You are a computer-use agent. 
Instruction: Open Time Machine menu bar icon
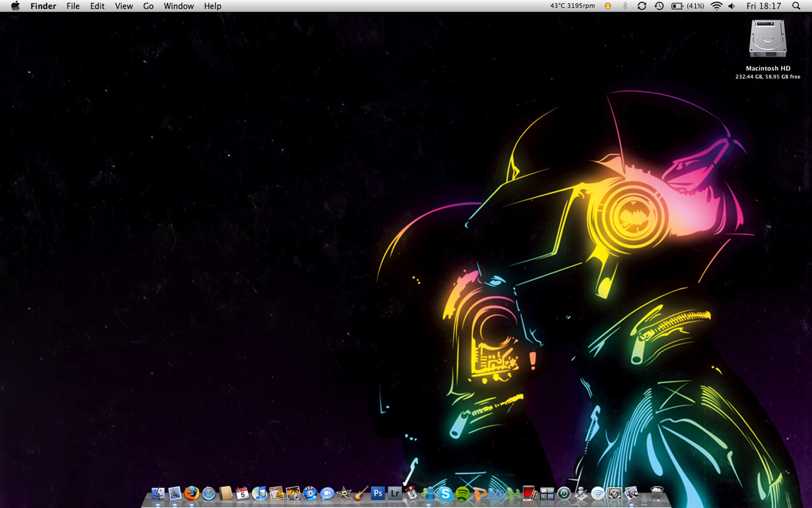(x=659, y=6)
